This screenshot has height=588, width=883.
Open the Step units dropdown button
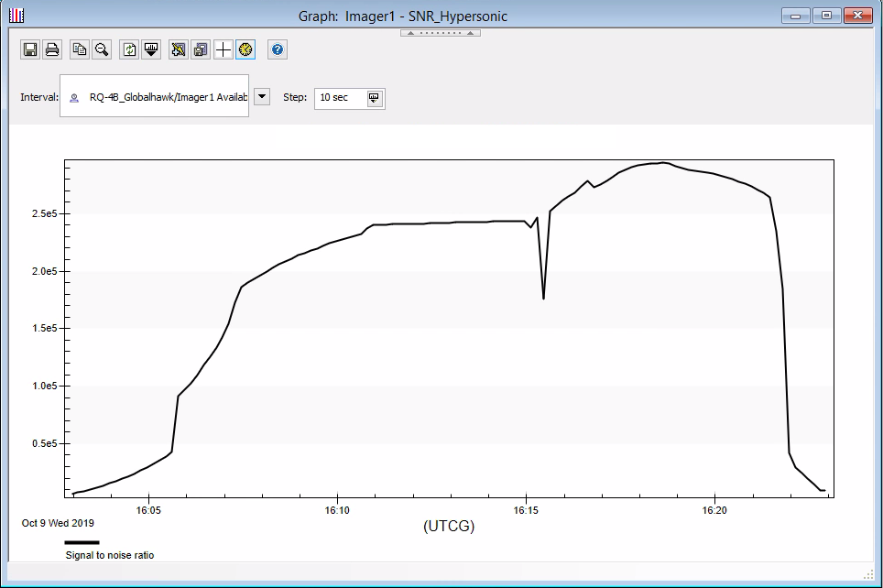coord(374,98)
